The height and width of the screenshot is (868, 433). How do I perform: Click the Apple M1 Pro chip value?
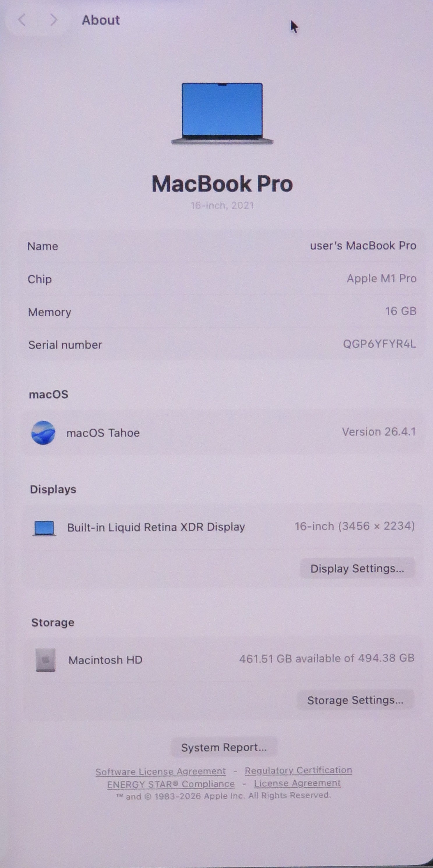pyautogui.click(x=381, y=278)
